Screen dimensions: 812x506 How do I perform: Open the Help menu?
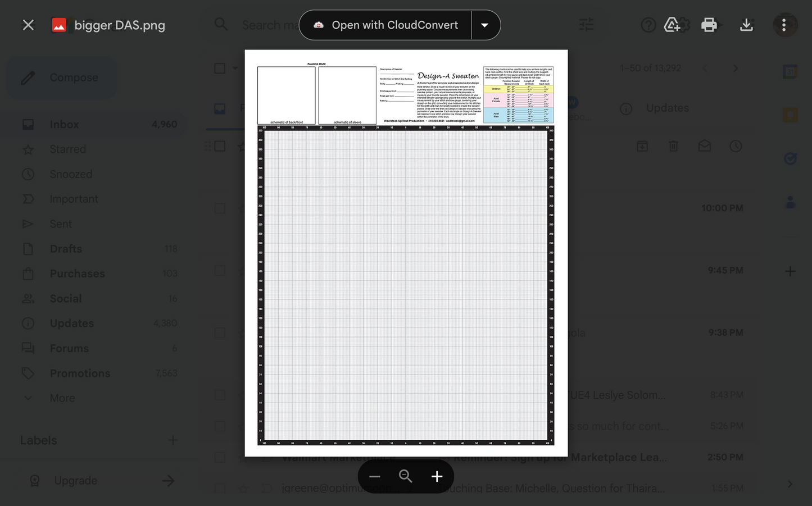[648, 25]
